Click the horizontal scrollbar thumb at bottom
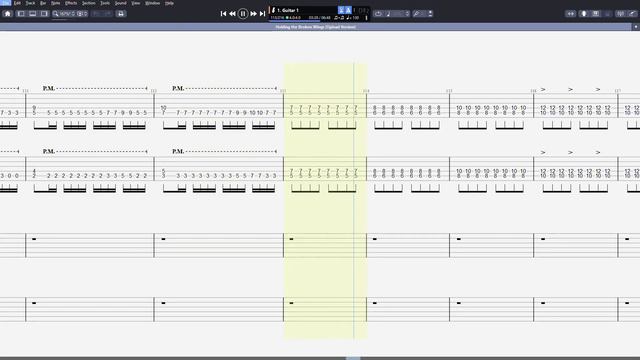This screenshot has width=640, height=360. 353,358
